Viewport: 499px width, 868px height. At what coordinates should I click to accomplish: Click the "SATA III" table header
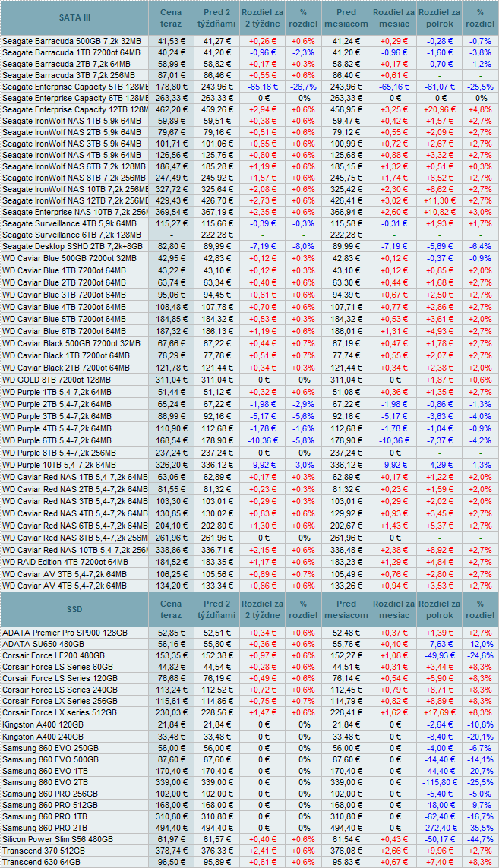(x=74, y=17)
